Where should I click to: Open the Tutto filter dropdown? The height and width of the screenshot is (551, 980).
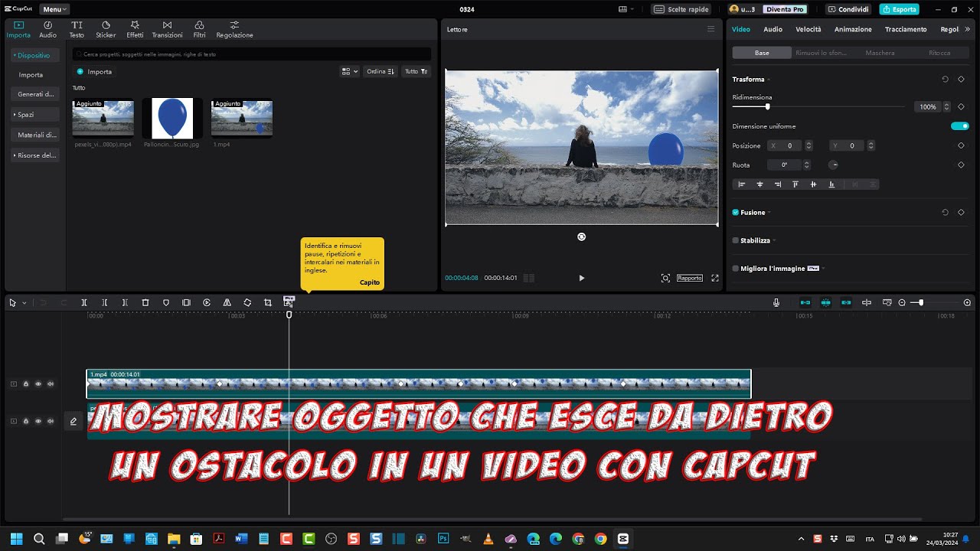click(416, 71)
